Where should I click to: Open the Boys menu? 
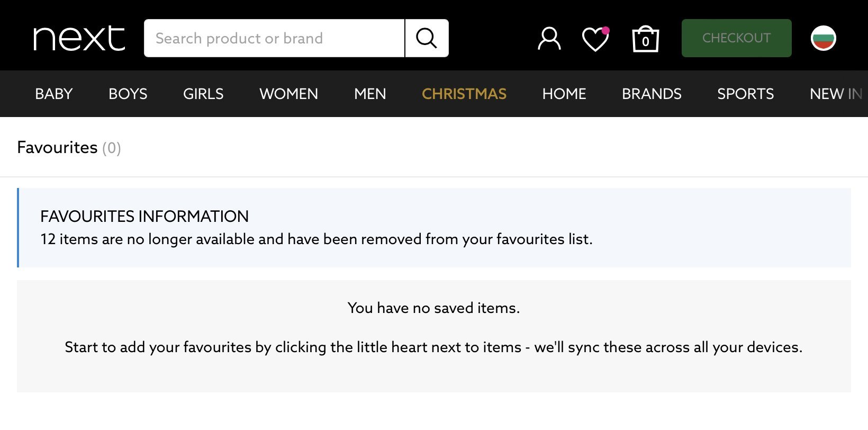[128, 94]
